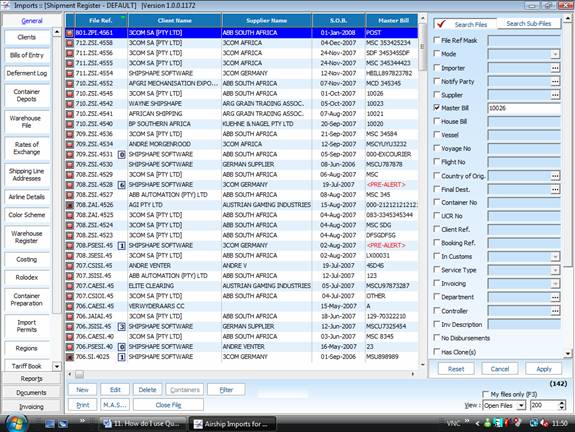Click the row icon beside 706.CAESI.45

(70, 306)
